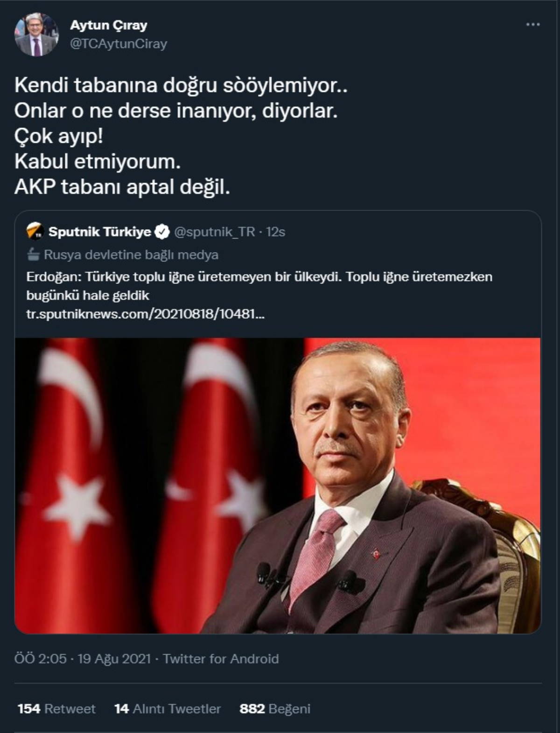560x733 pixels.
Task: View the 14 Alıntı Tweetler list
Action: tap(167, 709)
